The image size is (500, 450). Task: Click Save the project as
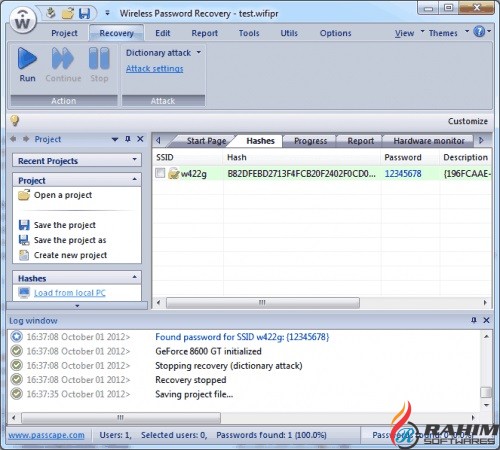tap(70, 240)
